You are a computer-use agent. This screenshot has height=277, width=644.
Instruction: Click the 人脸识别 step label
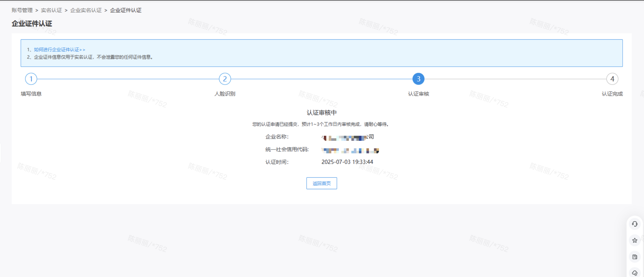pos(225,94)
